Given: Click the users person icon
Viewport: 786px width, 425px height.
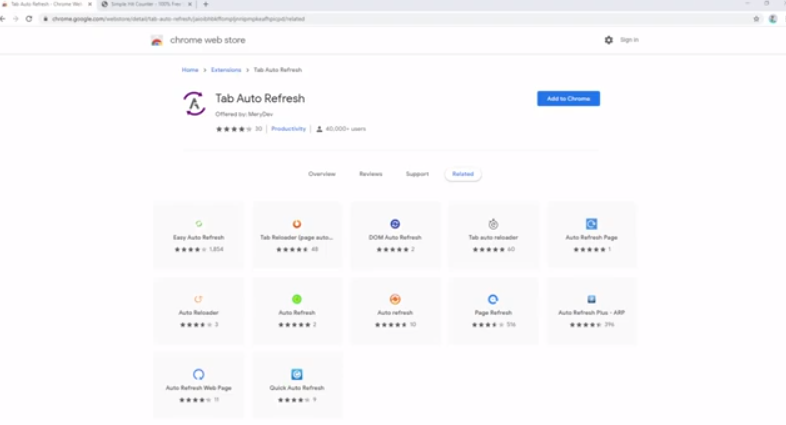Looking at the screenshot, I should click(319, 129).
